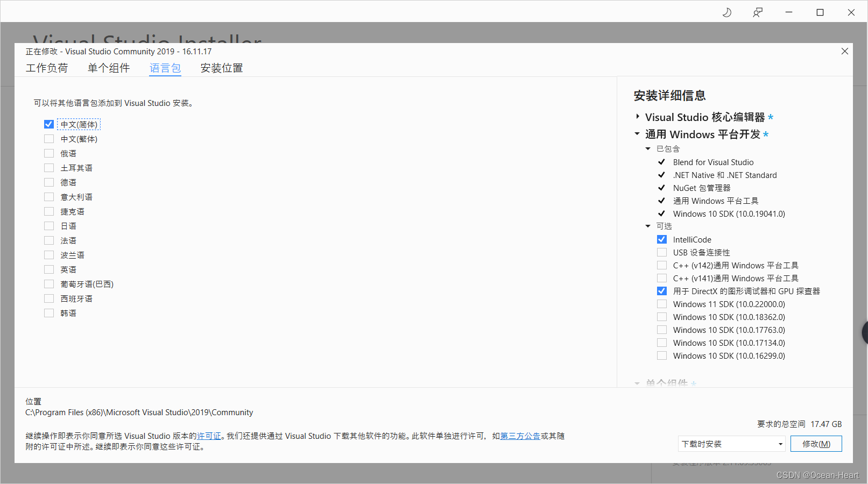Viewport: 868px width, 484px height.
Task: Check Windows 10 SDK (10.0.18362.0)
Action: [662, 317]
